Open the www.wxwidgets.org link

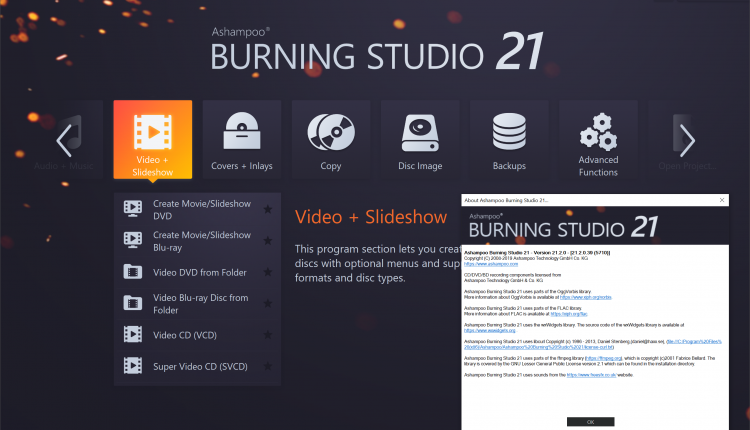pos(489,331)
